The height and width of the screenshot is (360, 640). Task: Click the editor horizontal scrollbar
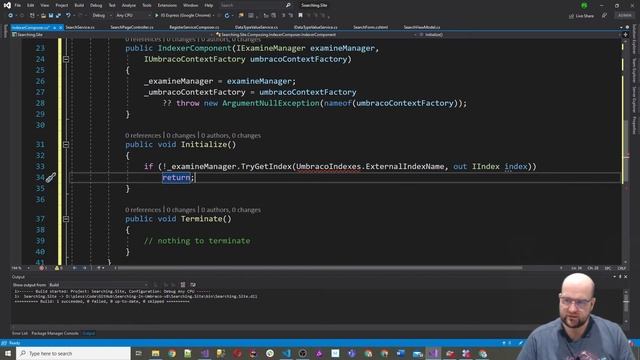[x=320, y=268]
